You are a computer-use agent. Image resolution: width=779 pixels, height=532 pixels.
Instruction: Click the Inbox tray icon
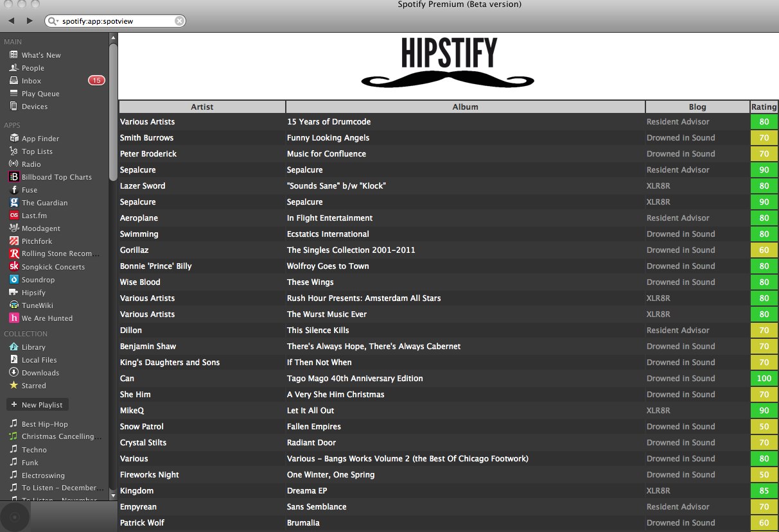13,81
